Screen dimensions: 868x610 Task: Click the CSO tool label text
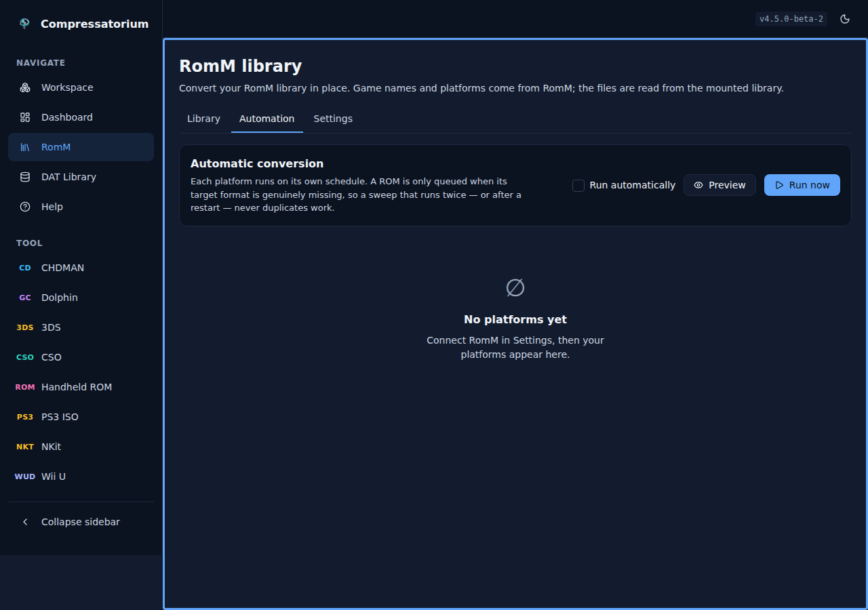point(52,357)
